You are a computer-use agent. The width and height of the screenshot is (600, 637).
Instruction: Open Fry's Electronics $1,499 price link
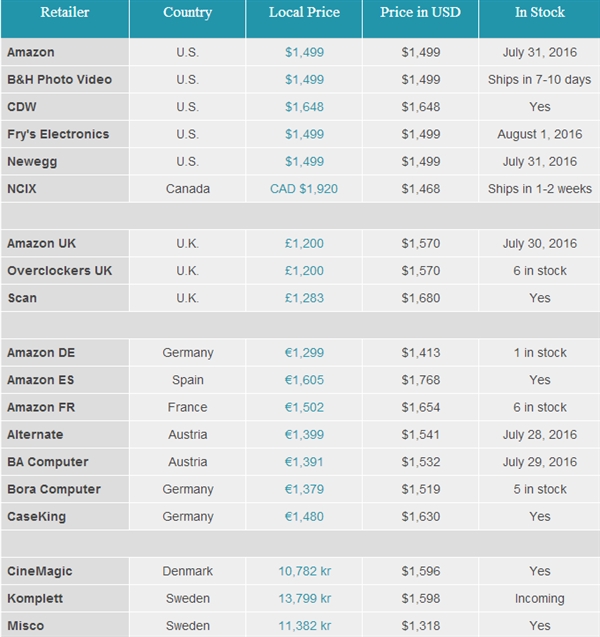coord(304,134)
